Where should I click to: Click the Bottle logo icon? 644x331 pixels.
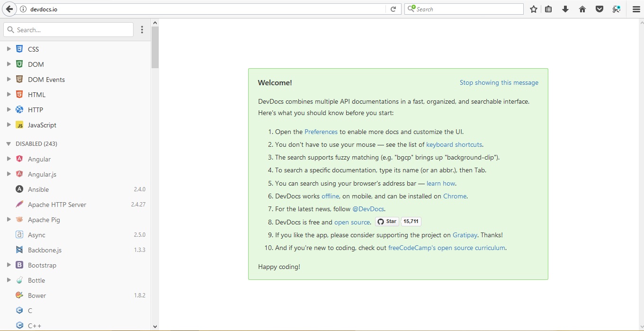[x=19, y=280]
